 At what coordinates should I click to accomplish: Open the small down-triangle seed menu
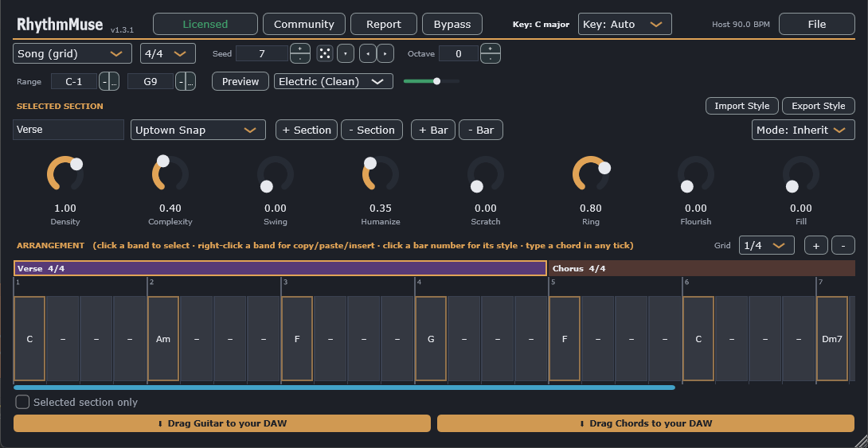tap(346, 53)
